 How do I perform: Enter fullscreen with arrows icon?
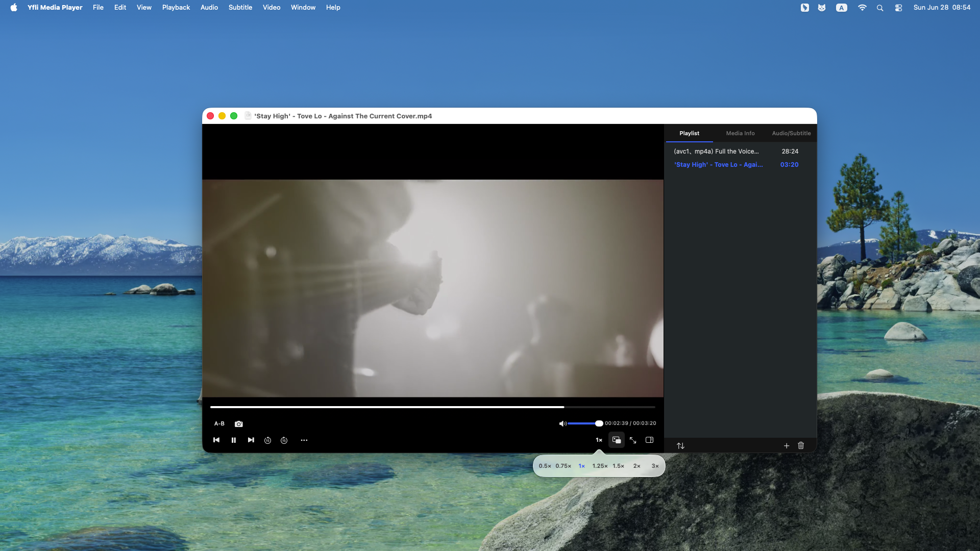coord(633,440)
